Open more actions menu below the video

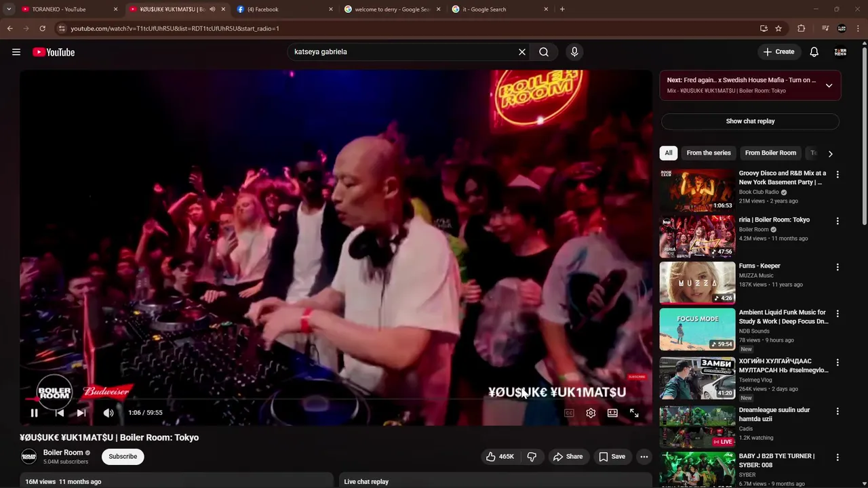coord(644,457)
